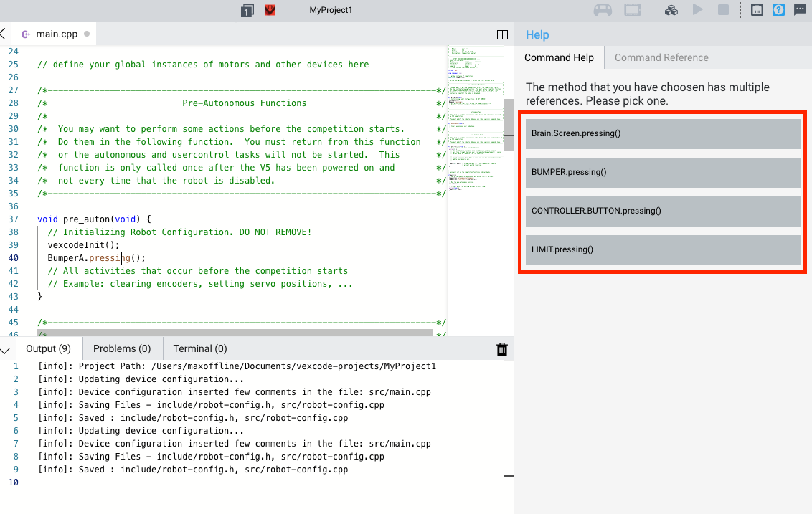The width and height of the screenshot is (812, 514).
Task: Select the Problems (0) tab
Action: click(x=122, y=348)
